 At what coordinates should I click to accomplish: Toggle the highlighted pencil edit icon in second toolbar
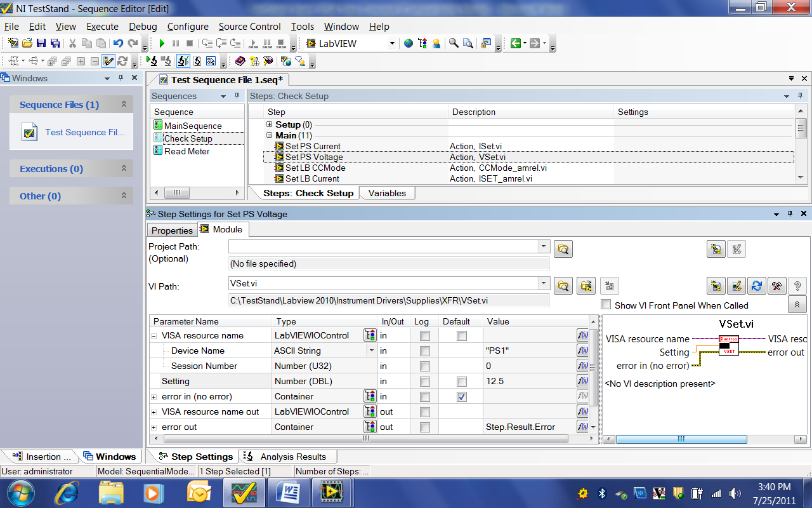coord(108,61)
